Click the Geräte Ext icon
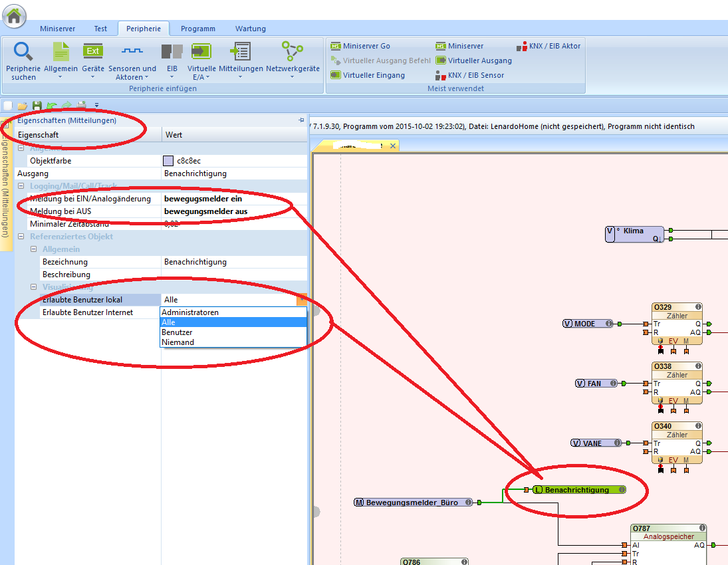This screenshot has width=728, height=565. 93,51
